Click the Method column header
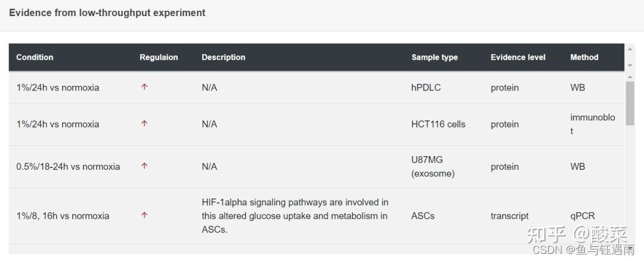Viewport: 644px width, 261px height. pos(584,57)
